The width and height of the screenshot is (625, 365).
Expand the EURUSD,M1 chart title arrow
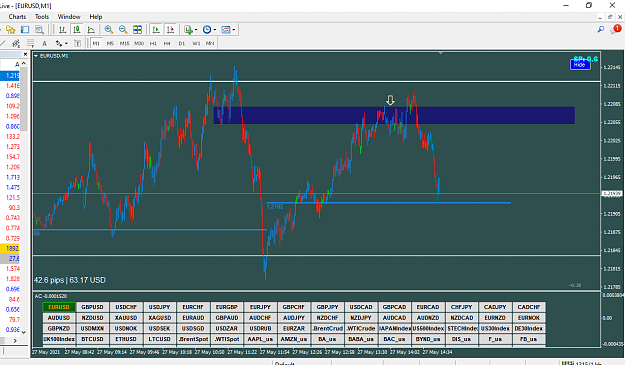(36, 56)
